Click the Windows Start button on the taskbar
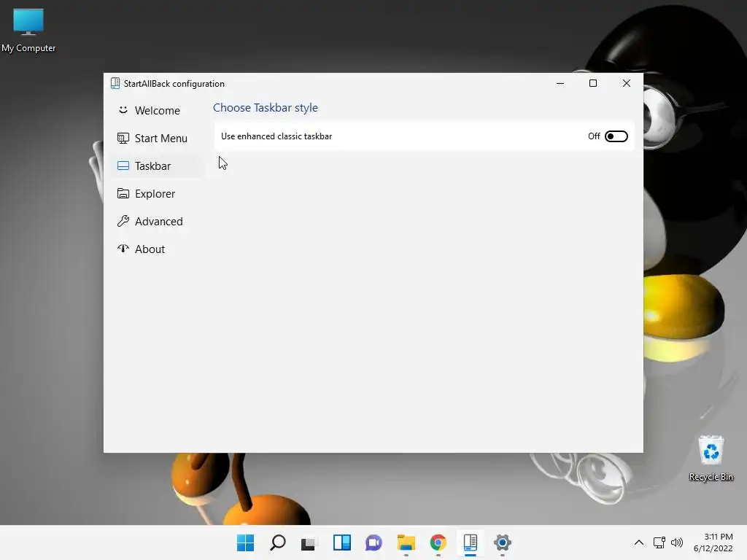Screen dimensions: 747x560 [246, 542]
